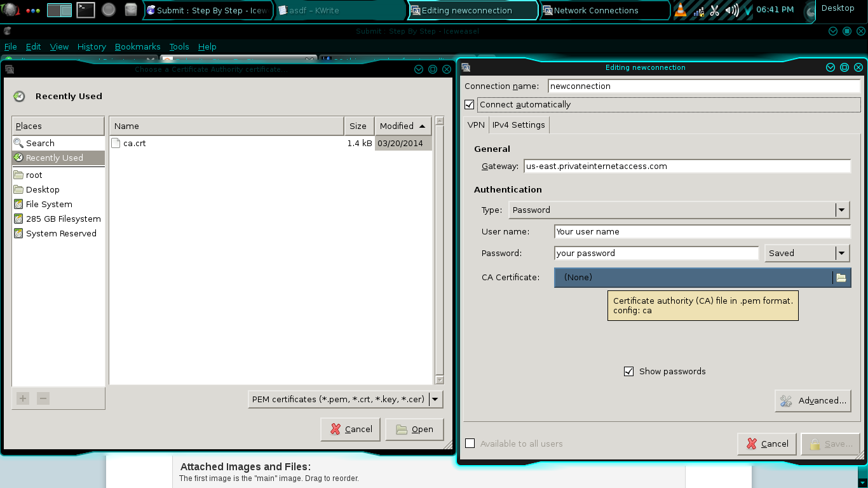Switch to Editing newconnection taskbar entry
This screenshot has height=488, width=868.
coord(473,10)
